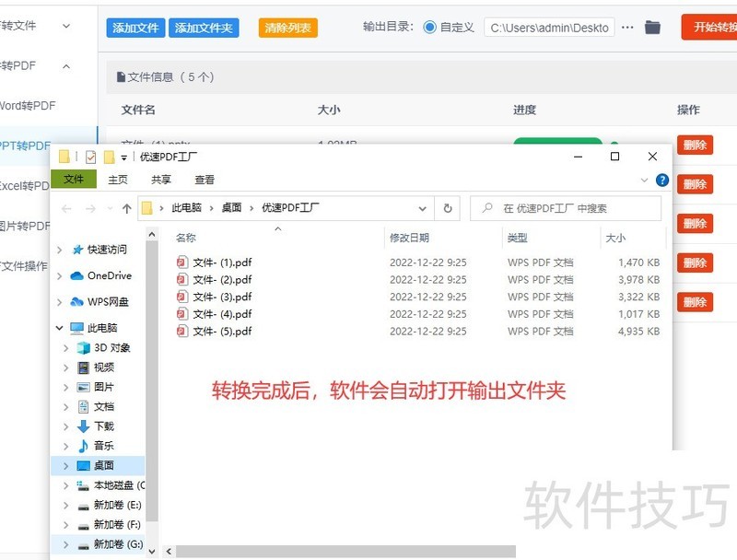Image resolution: width=737 pixels, height=560 pixels.
Task: Sort by the 名称 column header
Action: coord(186,238)
